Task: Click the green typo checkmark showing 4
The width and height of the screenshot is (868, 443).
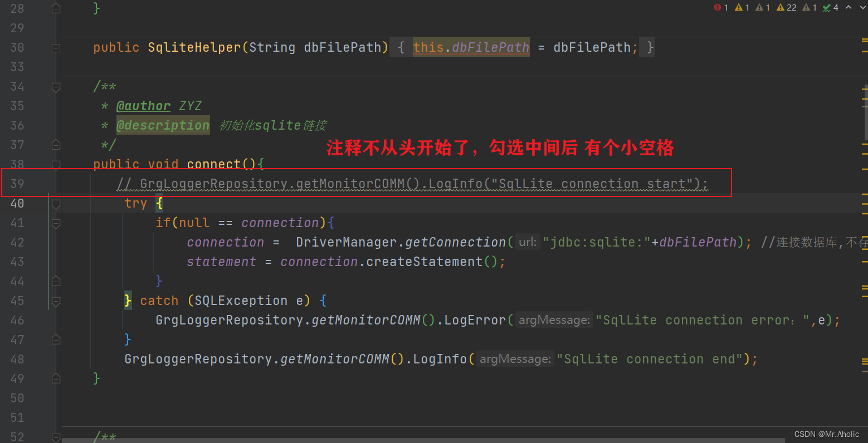Action: point(831,7)
